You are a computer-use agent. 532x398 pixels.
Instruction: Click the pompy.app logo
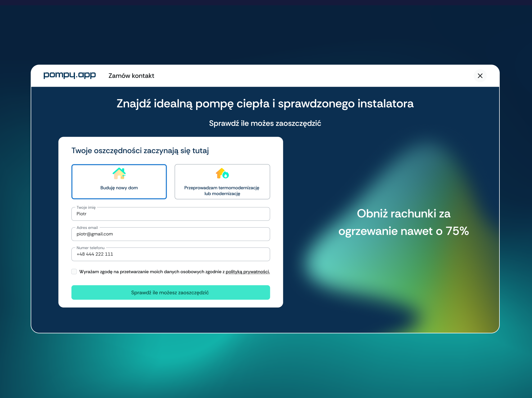[x=70, y=76]
